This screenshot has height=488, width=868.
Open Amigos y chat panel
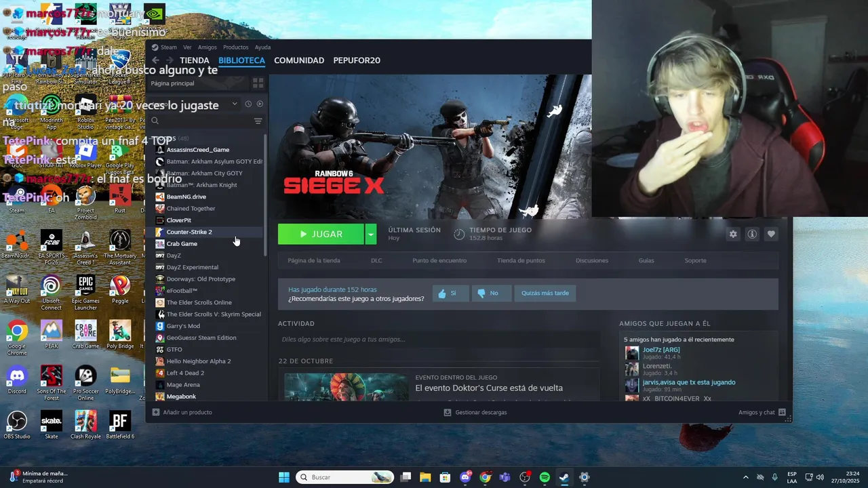tap(762, 412)
